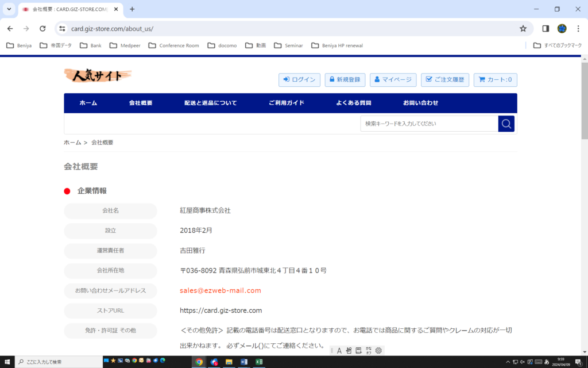Open Chrome side panel
Screen dimensions: 588x368
[x=546, y=28]
